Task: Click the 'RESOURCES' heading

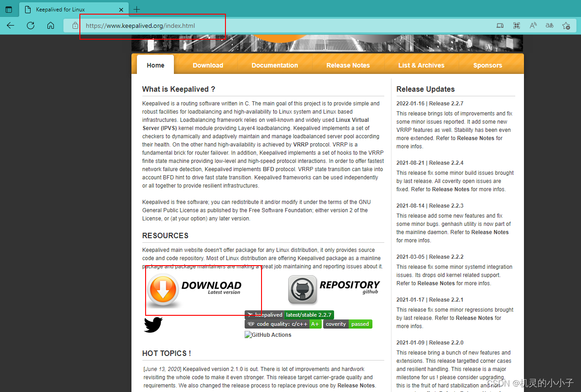Action: pyautogui.click(x=165, y=235)
